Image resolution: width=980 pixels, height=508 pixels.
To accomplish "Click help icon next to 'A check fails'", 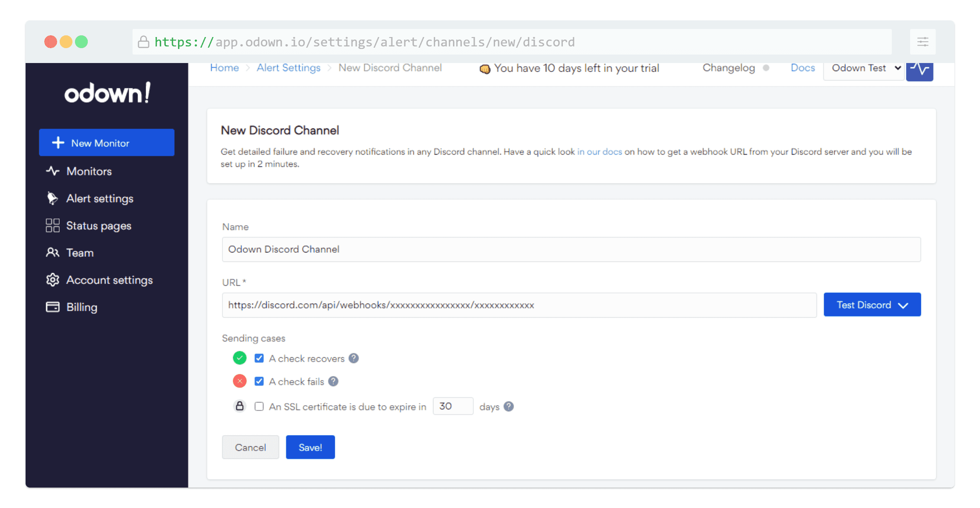I will 333,381.
